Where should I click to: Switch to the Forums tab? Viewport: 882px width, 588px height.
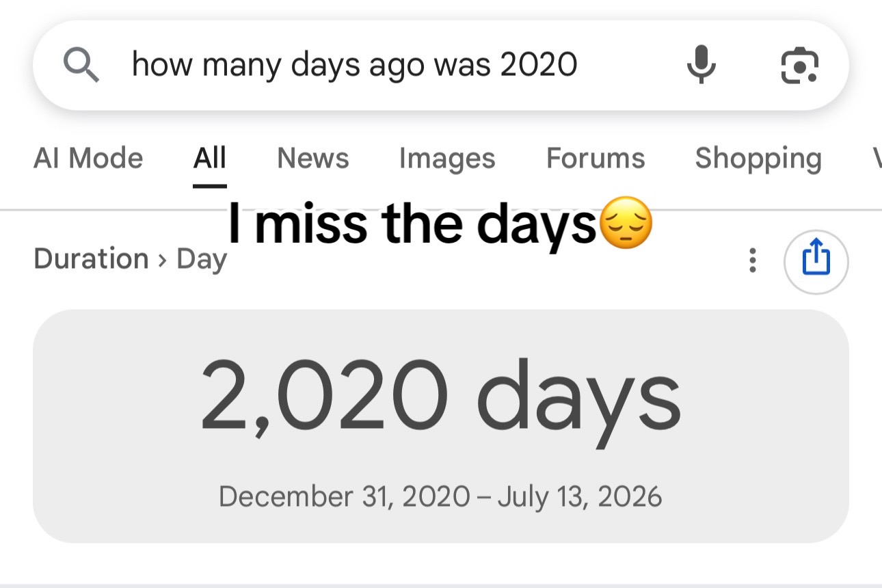coord(596,159)
